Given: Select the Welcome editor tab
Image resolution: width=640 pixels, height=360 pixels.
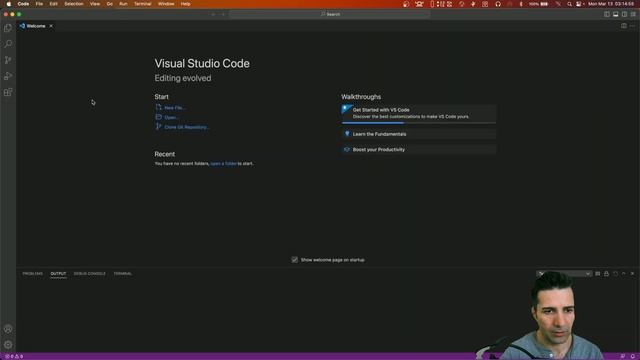Looking at the screenshot, I should click(36, 26).
